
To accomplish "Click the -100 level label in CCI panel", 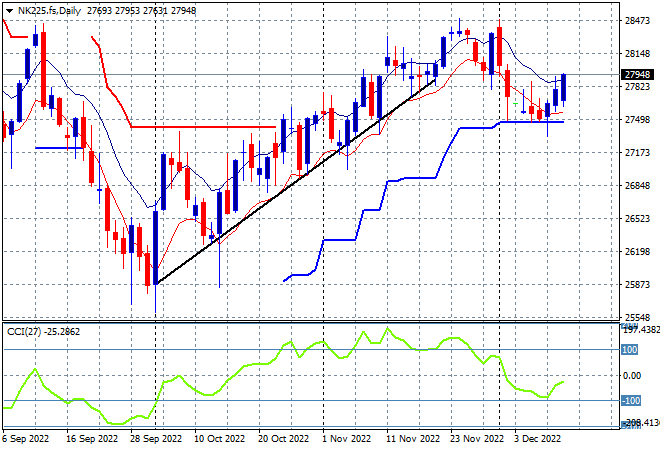I will [631, 400].
